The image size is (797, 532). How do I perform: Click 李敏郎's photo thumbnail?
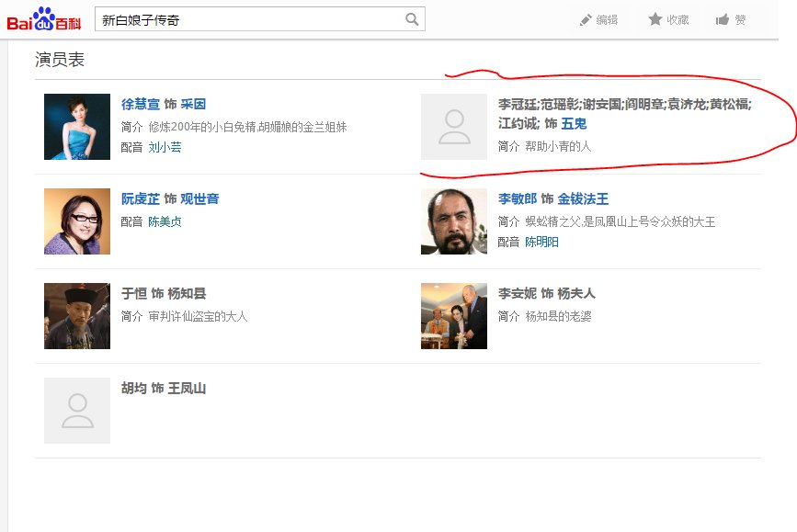[x=454, y=221]
